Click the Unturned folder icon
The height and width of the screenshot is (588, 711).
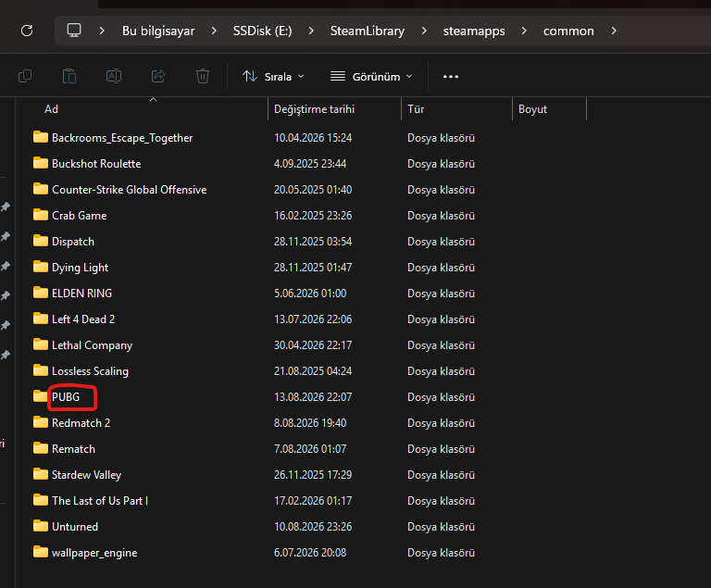coord(41,526)
